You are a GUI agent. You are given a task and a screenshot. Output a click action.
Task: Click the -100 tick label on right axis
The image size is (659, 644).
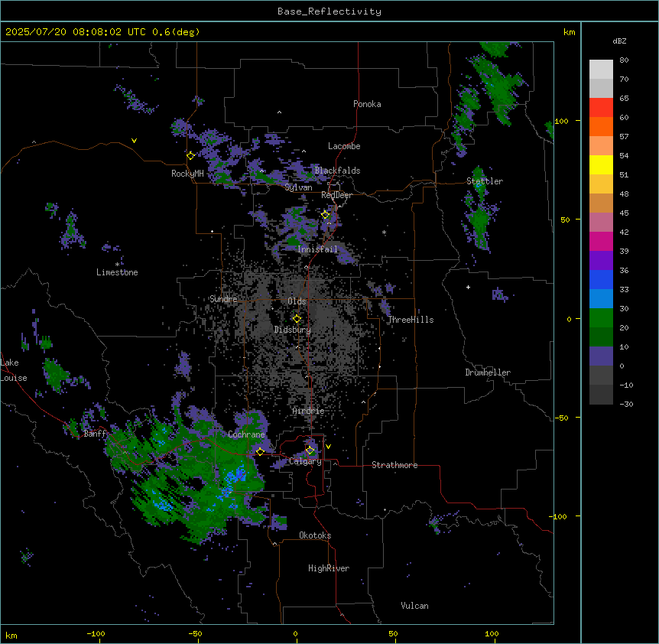tap(559, 516)
